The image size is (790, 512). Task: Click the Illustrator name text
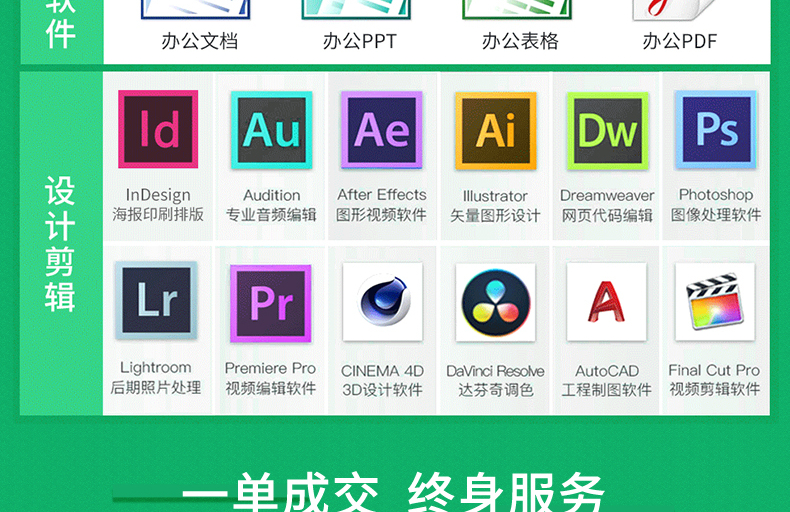click(x=495, y=196)
